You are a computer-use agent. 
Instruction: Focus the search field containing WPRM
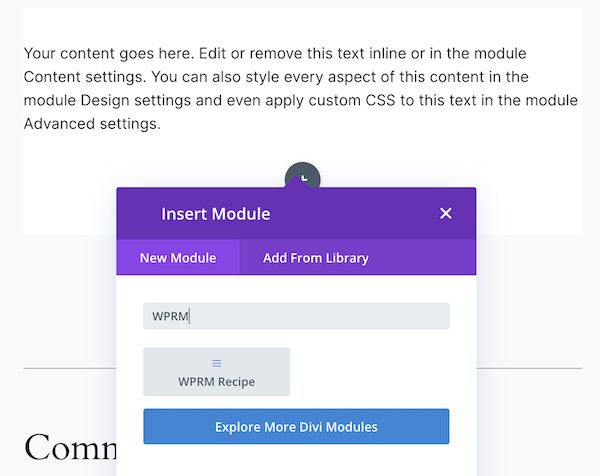click(x=296, y=316)
